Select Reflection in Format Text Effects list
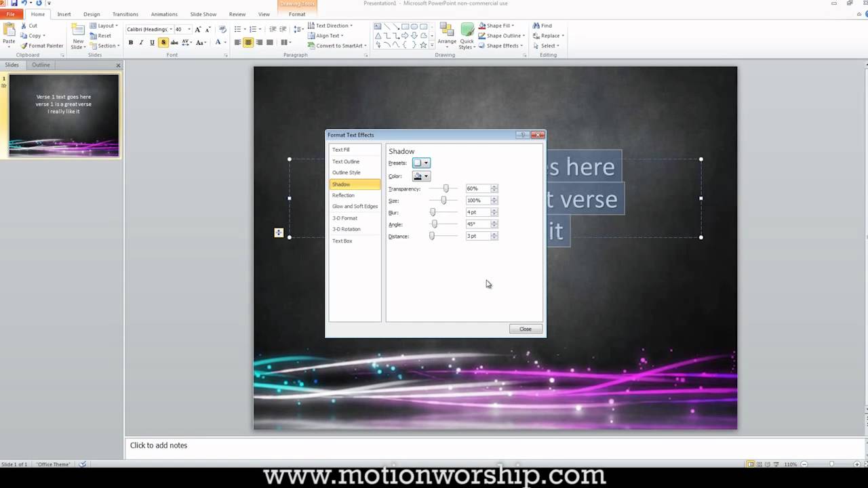 [x=343, y=195]
